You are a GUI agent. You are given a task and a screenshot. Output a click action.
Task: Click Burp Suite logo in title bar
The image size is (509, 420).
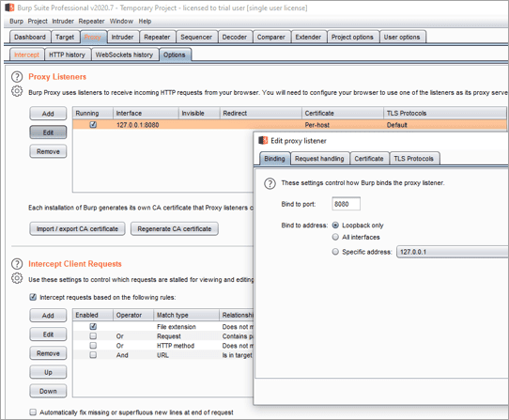click(9, 8)
